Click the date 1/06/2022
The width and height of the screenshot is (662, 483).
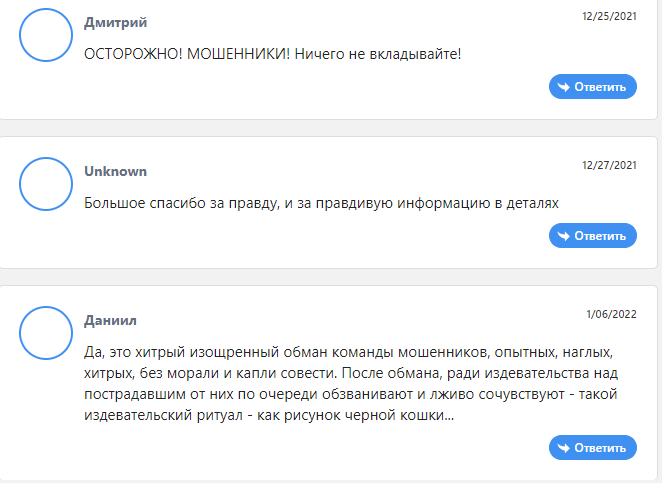click(x=611, y=314)
